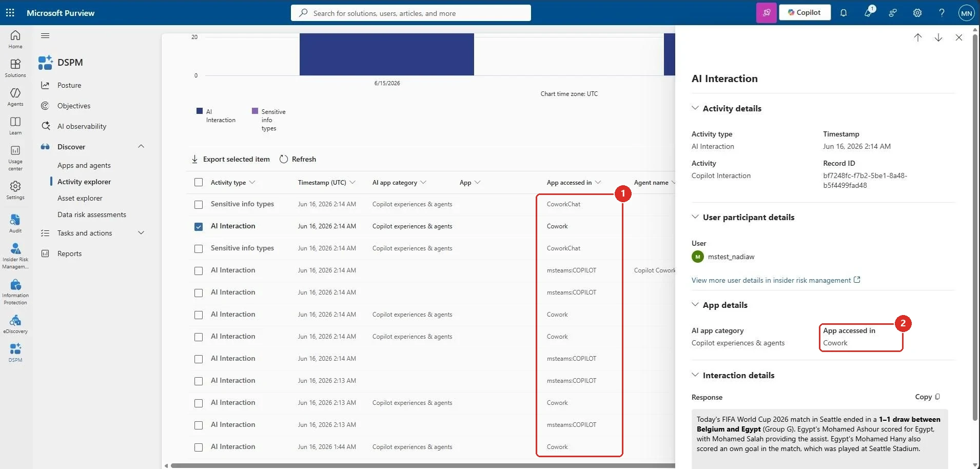Open Audit solution in left rail
The image size is (980, 469).
[x=15, y=223]
